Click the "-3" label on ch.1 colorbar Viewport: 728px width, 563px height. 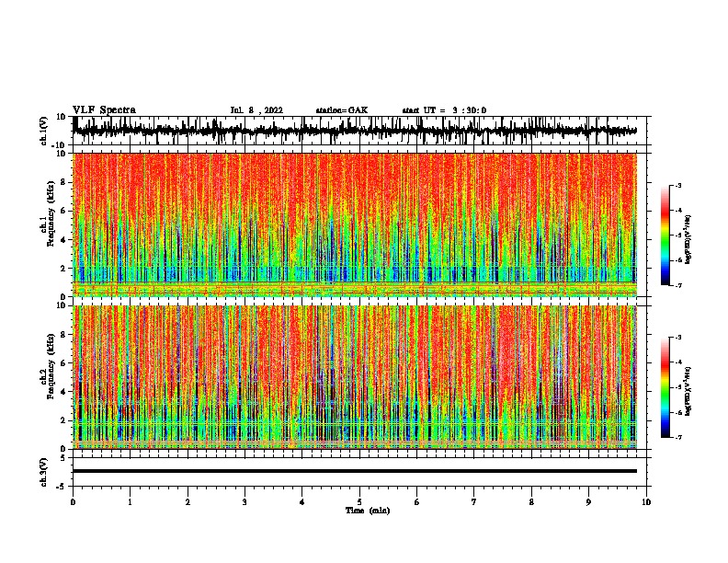click(x=677, y=185)
